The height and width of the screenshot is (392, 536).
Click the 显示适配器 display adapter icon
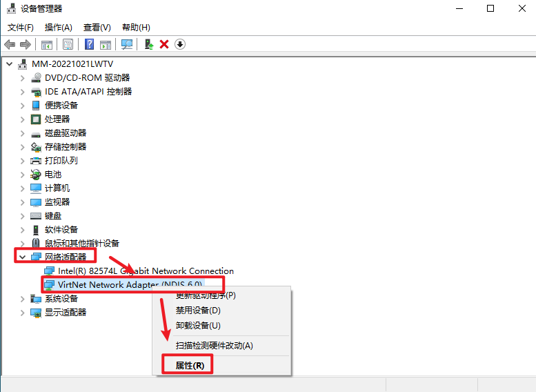pyautogui.click(x=36, y=313)
